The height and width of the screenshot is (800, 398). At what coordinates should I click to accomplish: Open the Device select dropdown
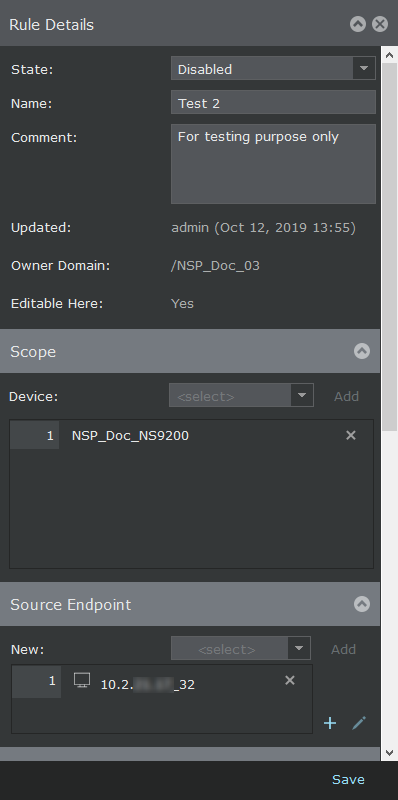click(241, 395)
